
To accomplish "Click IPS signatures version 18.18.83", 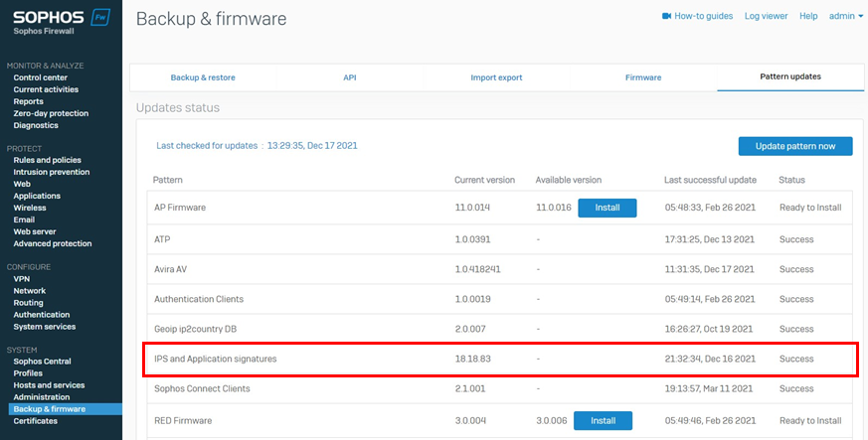I will tap(472, 359).
